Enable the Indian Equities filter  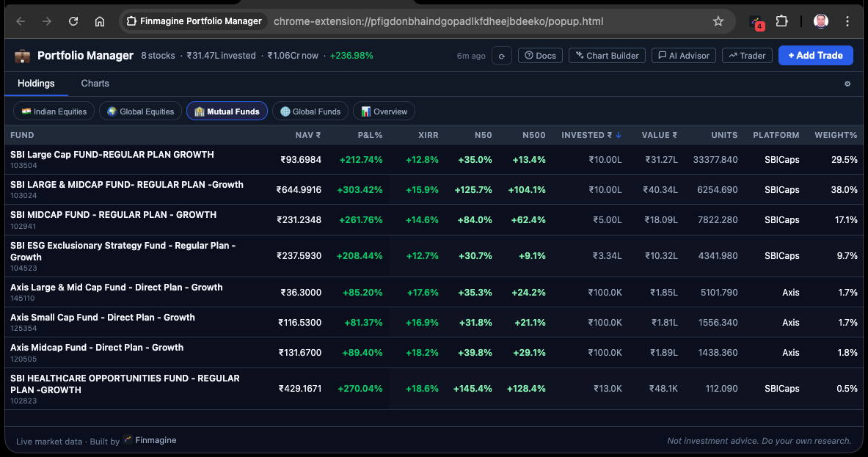[x=54, y=111]
